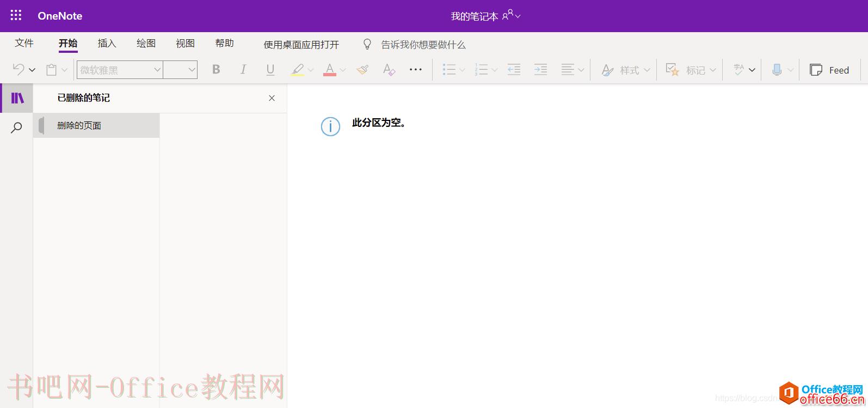Image resolution: width=868 pixels, height=408 pixels.
Task: Open more formatting options (three dots)
Action: tap(416, 70)
